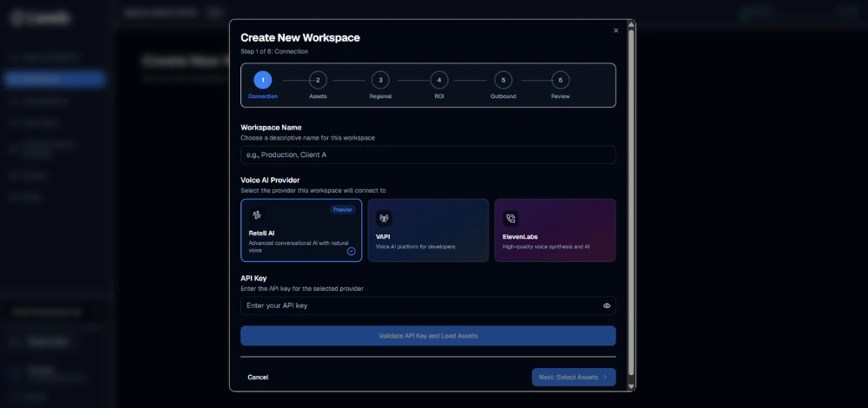Screen dimensions: 868x408
Task: Click the 'Voice AI Provider' heading
Action: 270,180
